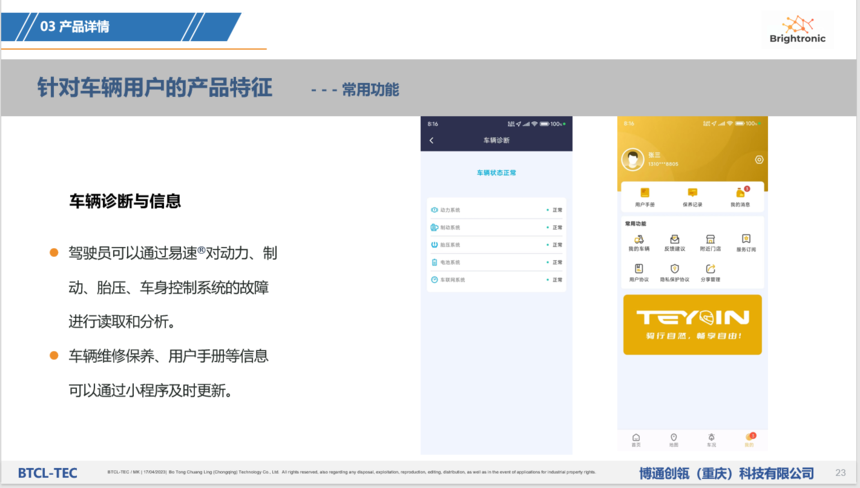Tap the back arrow in 车辆诊断 header
The width and height of the screenshot is (860, 488).
pyautogui.click(x=432, y=140)
